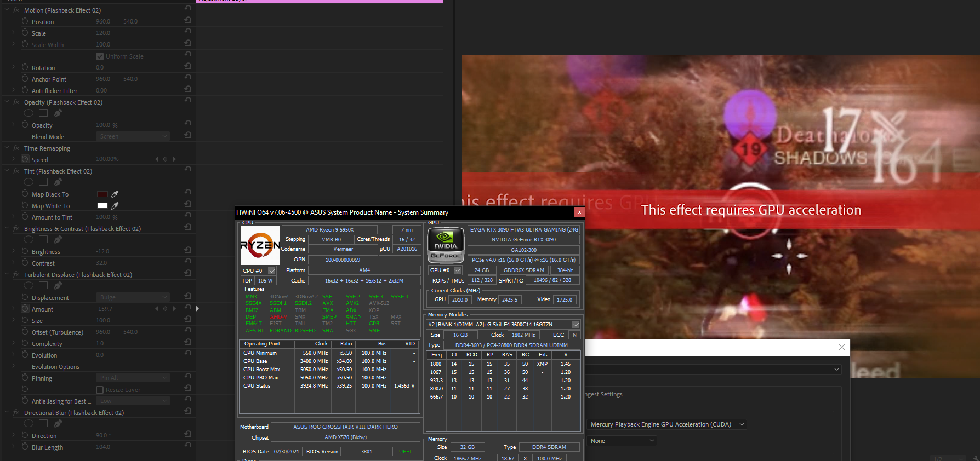Set Map White To color swatch
This screenshot has height=461, width=980.
pos(102,205)
